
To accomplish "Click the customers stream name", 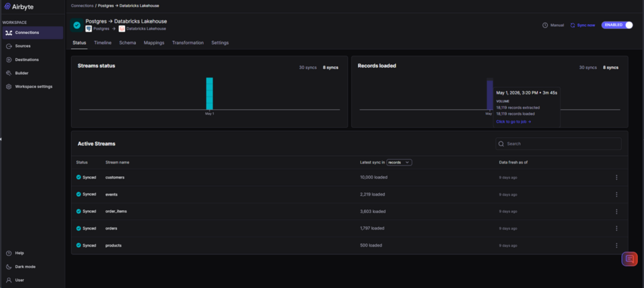I will point(114,177).
